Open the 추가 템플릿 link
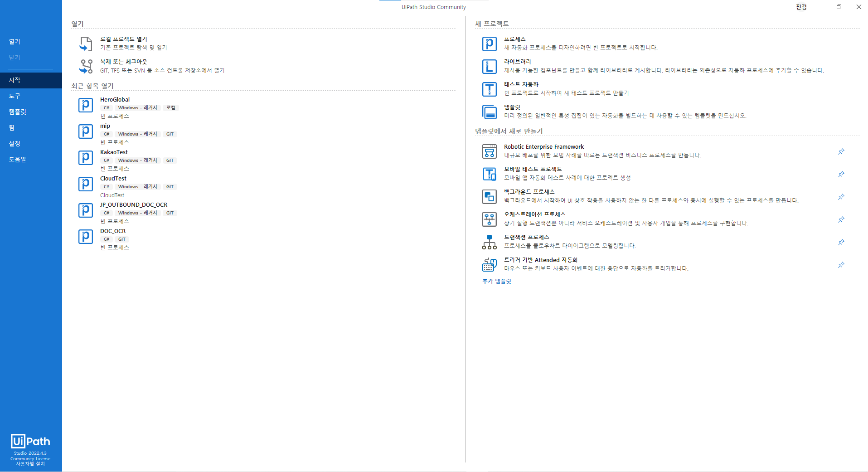 click(497, 281)
